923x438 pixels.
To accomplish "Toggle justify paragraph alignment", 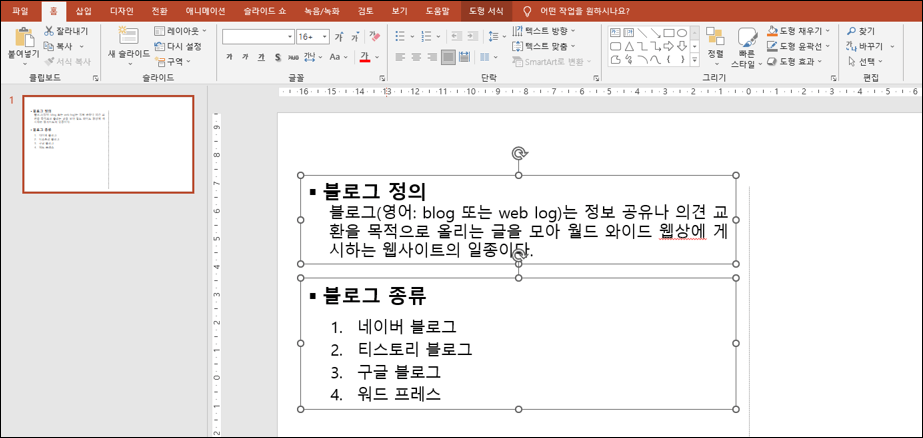I will coord(448,57).
